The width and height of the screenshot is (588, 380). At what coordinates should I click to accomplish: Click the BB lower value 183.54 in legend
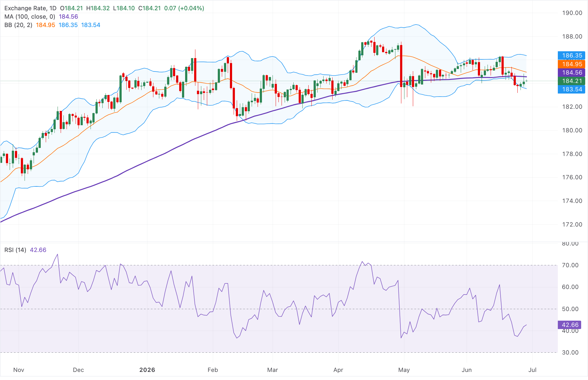(x=91, y=25)
